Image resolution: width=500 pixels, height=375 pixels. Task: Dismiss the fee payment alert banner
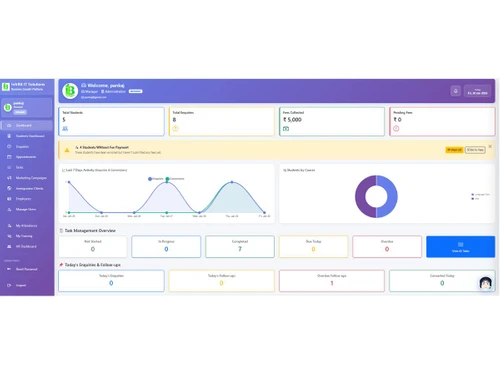click(x=490, y=146)
